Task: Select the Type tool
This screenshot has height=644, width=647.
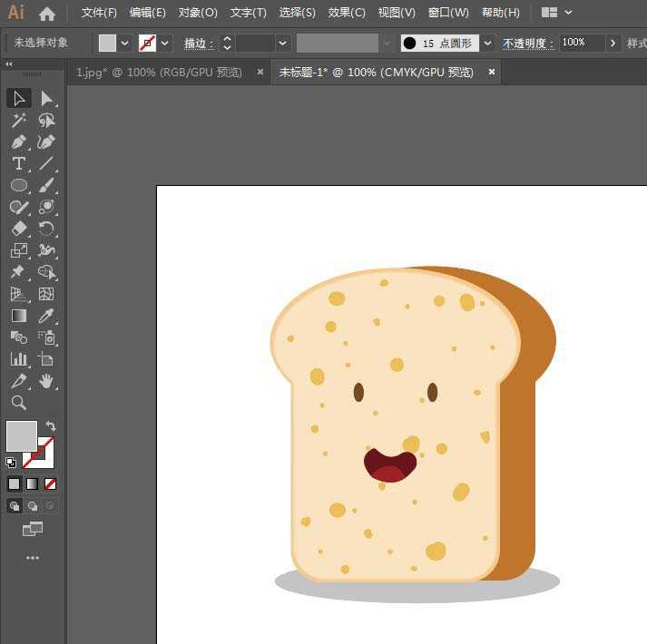Action: tap(18, 164)
